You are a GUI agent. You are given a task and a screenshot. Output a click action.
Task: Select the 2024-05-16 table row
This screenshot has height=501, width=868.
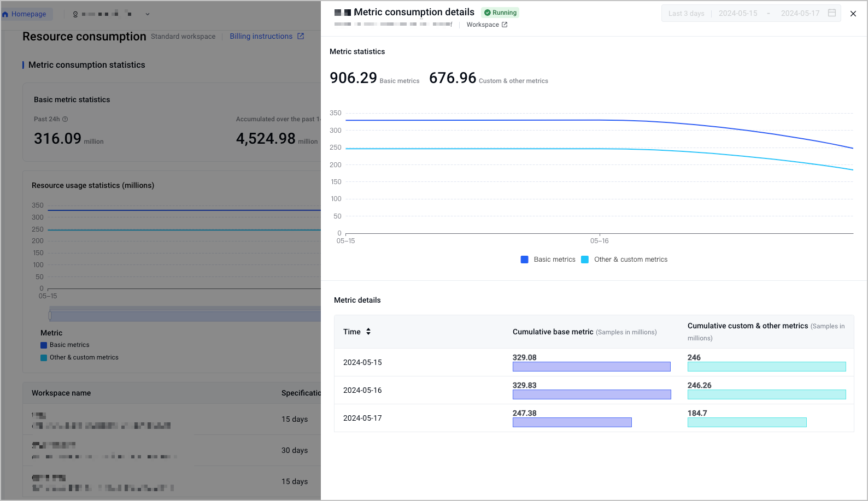click(x=594, y=390)
